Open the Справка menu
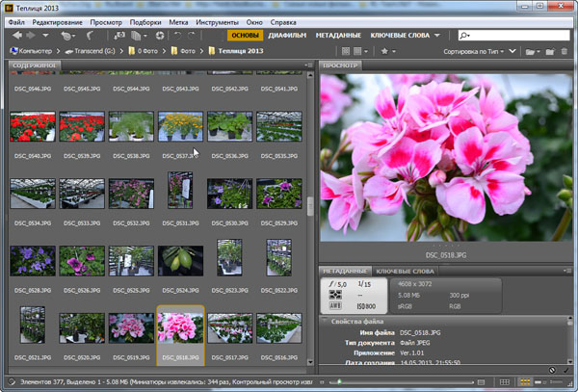578x392 pixels. pyautogui.click(x=283, y=22)
